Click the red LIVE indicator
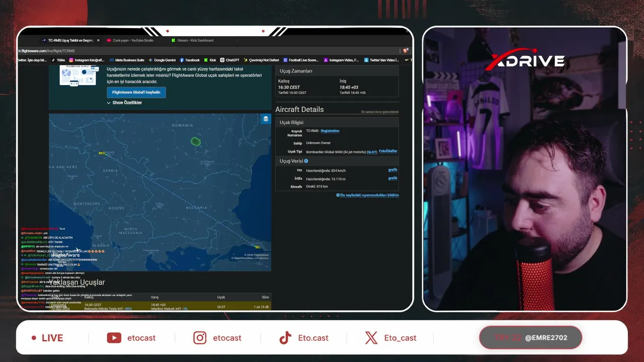This screenshot has height=362, width=644. [x=47, y=338]
